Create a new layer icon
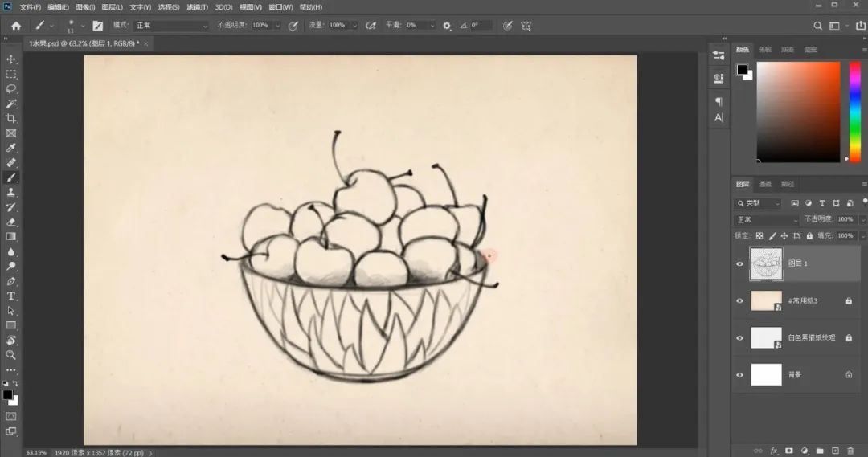This screenshot has width=868, height=457. click(x=835, y=451)
